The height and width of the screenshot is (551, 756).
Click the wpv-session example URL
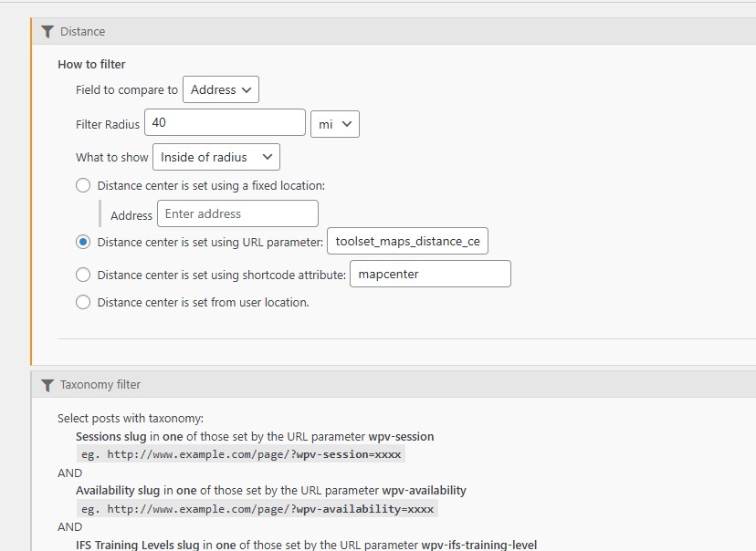click(x=240, y=454)
